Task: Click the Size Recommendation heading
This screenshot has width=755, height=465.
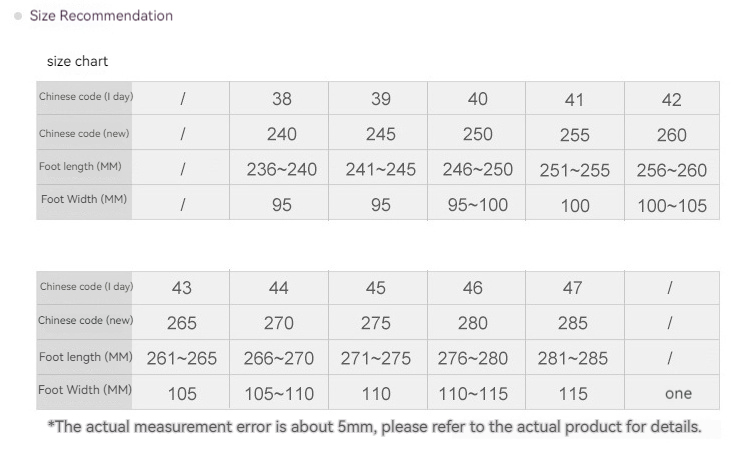Action: point(101,16)
